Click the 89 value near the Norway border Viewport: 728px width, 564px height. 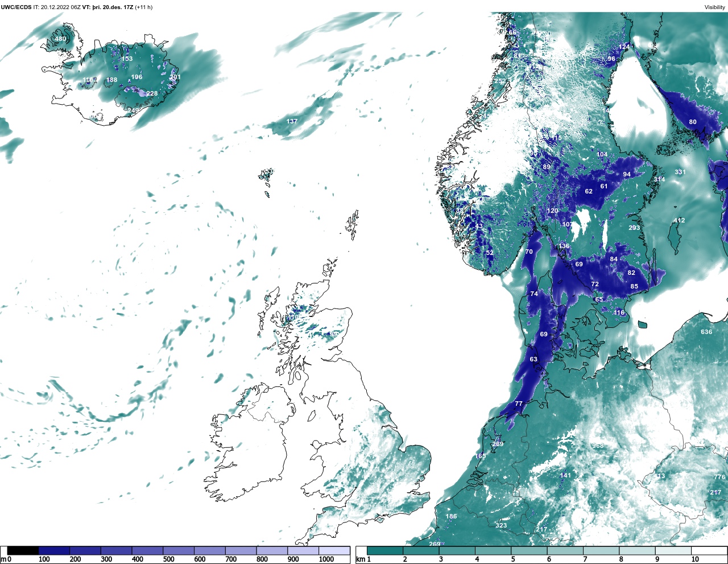pos(547,167)
